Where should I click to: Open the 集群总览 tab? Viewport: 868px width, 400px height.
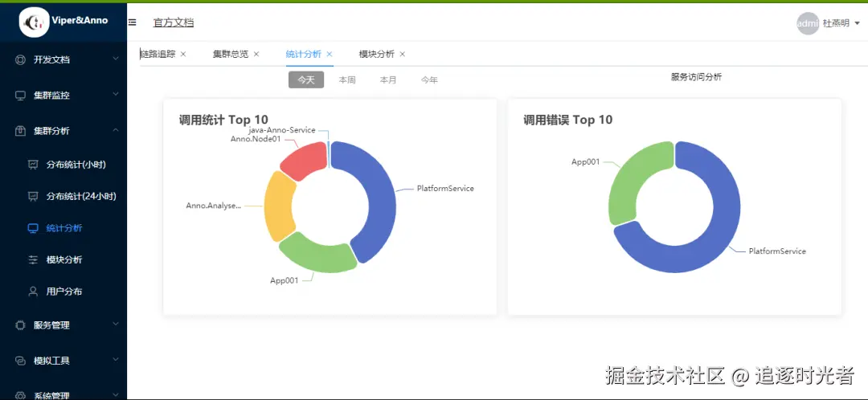click(230, 54)
